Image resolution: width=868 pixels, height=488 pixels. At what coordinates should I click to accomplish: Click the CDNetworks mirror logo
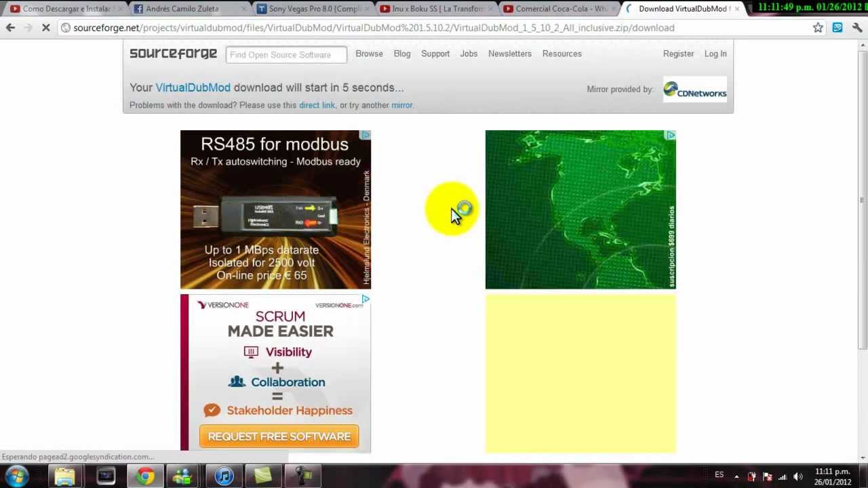695,89
